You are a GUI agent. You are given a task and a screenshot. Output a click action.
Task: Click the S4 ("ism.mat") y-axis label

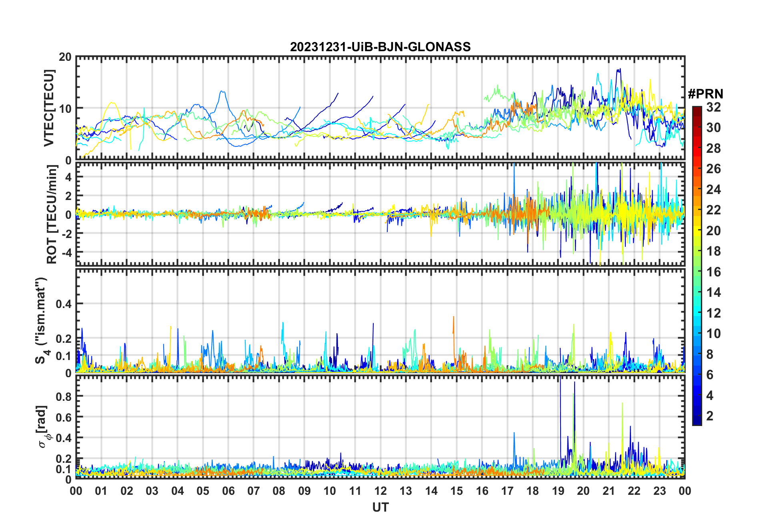point(42,320)
